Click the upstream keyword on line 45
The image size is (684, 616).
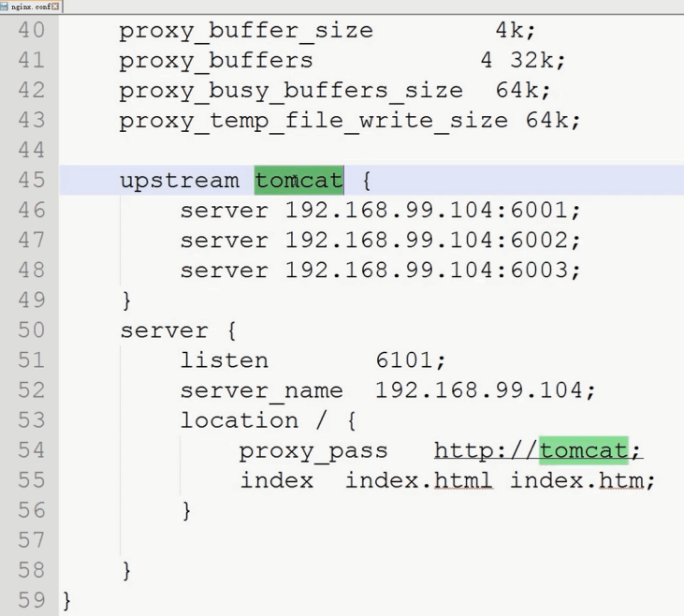point(180,182)
